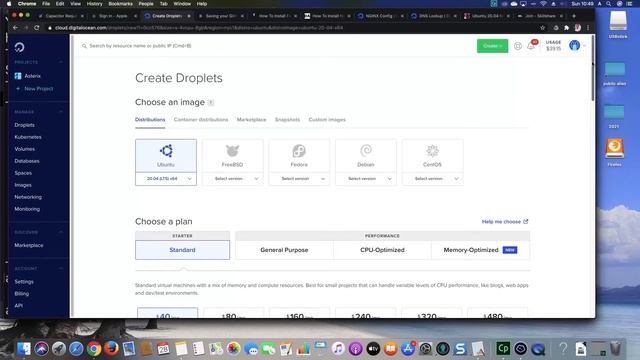
Task: Open Fedora Select version dropdown
Action: click(x=299, y=179)
